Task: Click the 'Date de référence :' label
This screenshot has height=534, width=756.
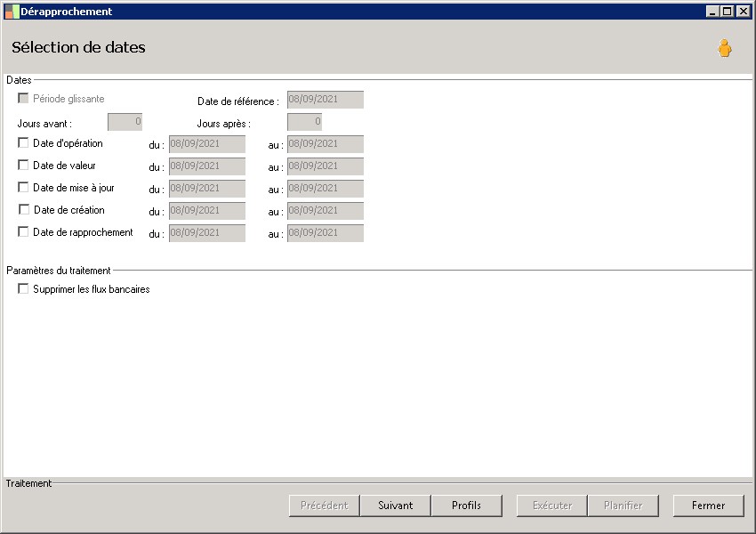Action: pyautogui.click(x=238, y=101)
